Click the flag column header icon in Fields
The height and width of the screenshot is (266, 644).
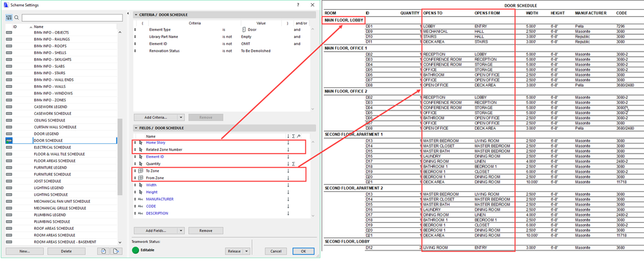point(298,136)
